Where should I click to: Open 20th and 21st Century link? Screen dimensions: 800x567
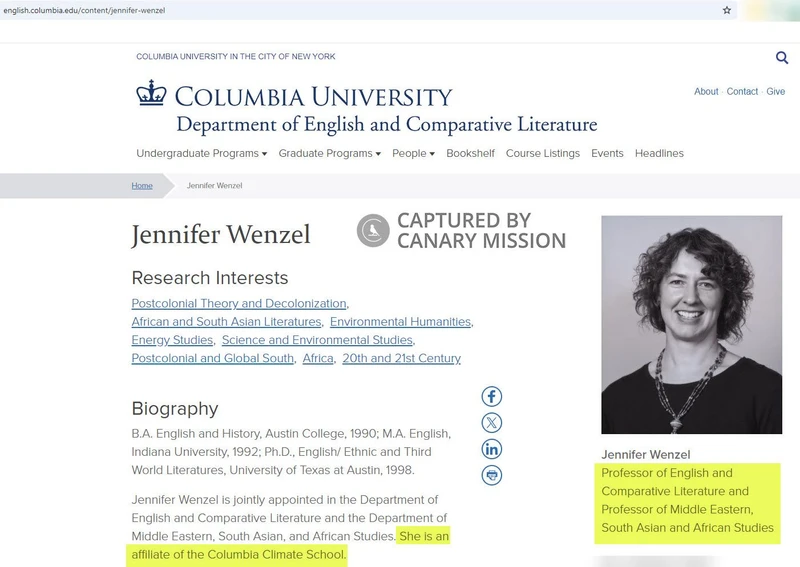click(402, 358)
